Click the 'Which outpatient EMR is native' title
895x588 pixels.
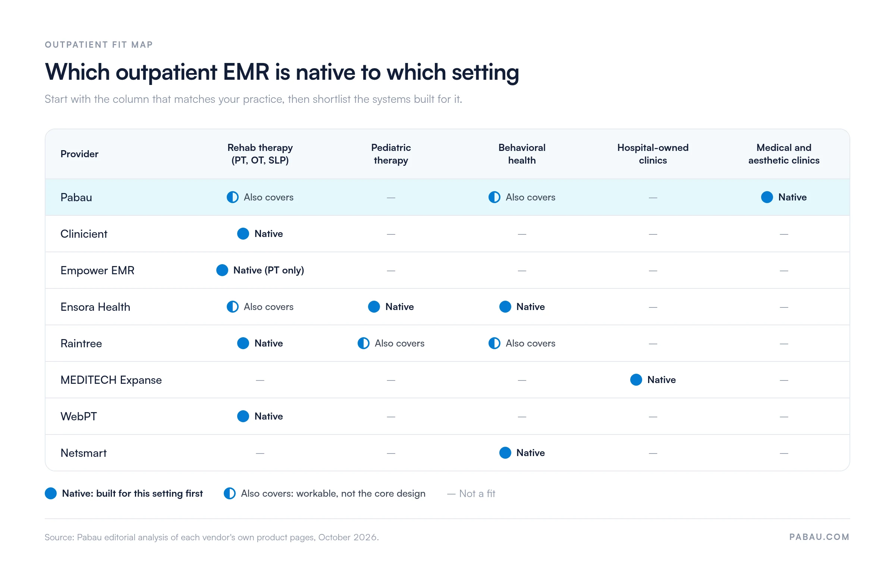coord(282,72)
